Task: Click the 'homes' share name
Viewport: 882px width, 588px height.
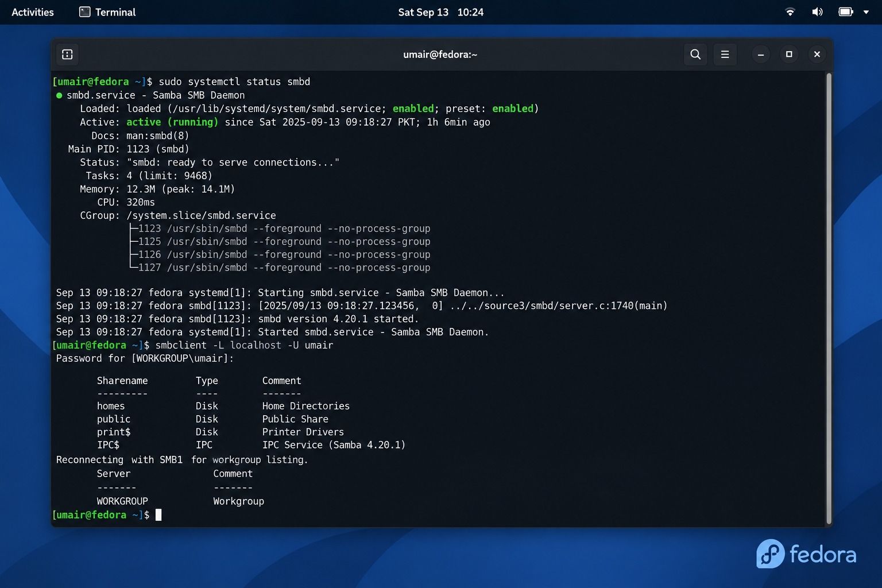Action: tap(111, 407)
